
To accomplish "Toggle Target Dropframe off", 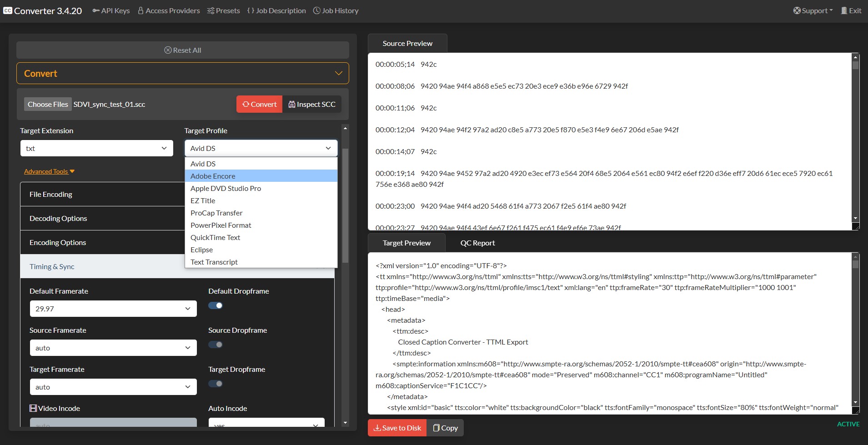I will [x=216, y=384].
